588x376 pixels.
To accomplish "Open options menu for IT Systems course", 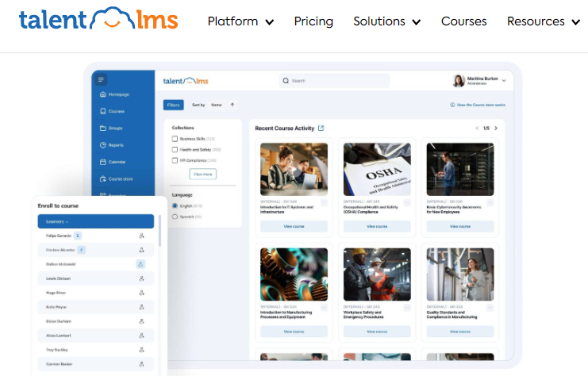I will coord(324,203).
